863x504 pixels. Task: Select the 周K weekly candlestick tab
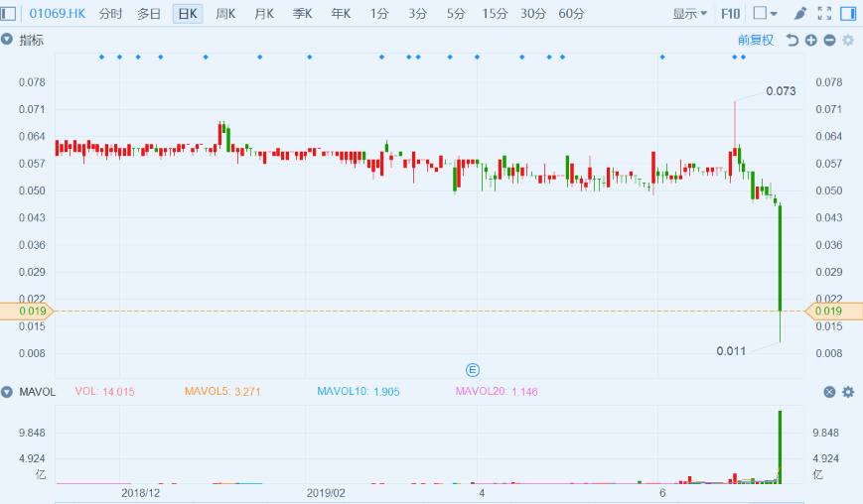225,13
